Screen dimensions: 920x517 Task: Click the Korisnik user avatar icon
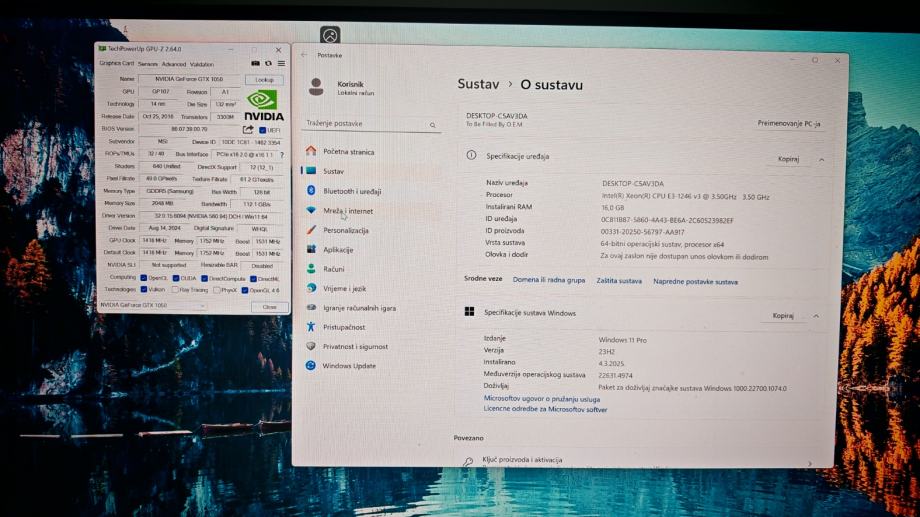point(316,87)
